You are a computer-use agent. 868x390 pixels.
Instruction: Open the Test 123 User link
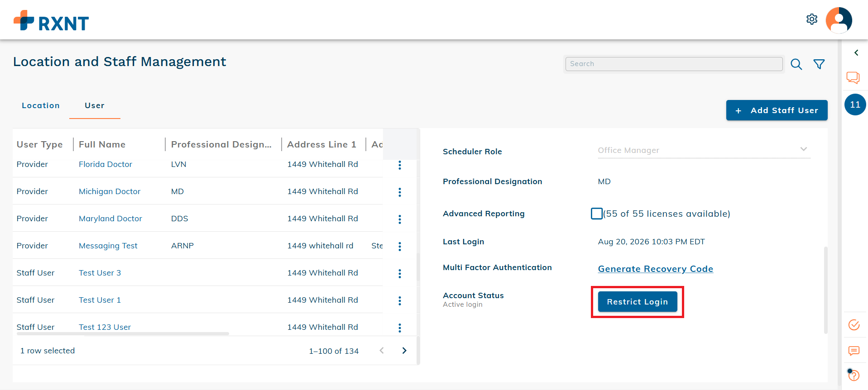click(x=105, y=327)
